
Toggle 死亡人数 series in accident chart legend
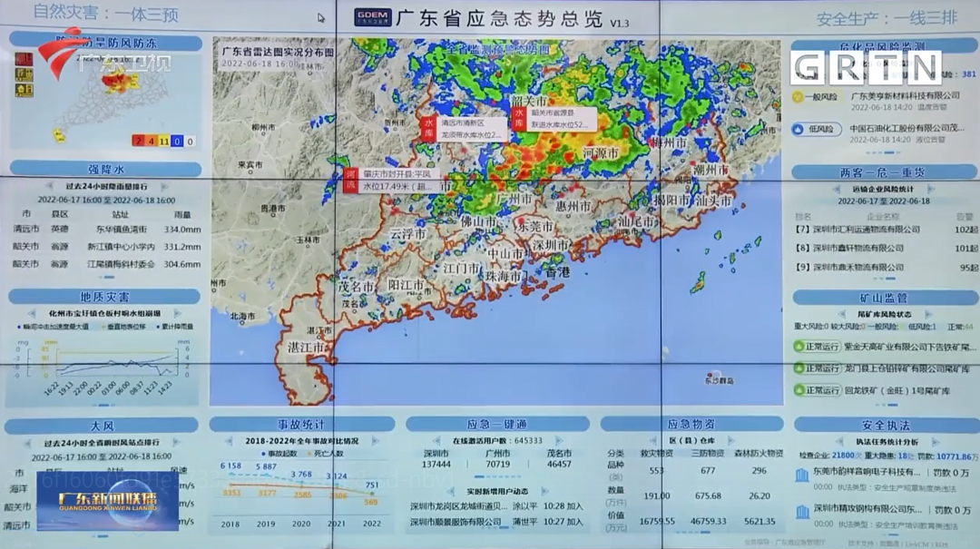tap(325, 454)
